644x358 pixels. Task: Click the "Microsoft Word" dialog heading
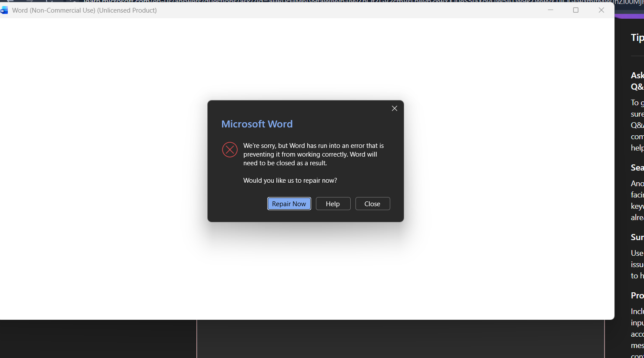257,124
